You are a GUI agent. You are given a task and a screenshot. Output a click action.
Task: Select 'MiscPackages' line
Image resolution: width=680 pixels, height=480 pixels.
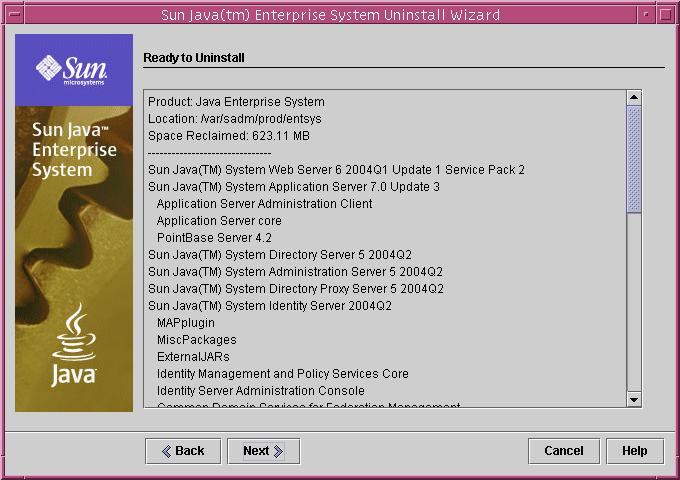coord(196,340)
